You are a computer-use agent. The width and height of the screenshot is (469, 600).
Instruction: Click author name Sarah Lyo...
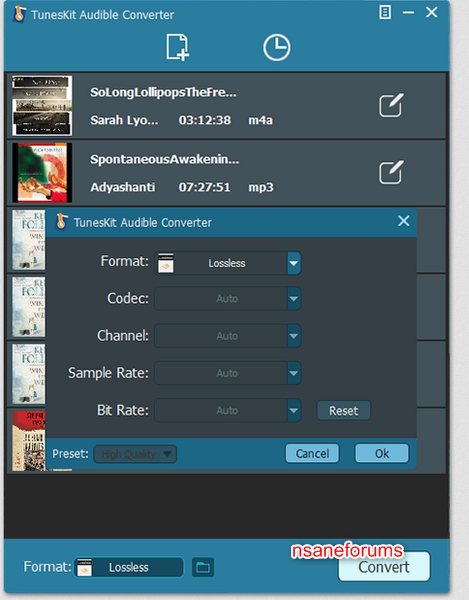124,120
